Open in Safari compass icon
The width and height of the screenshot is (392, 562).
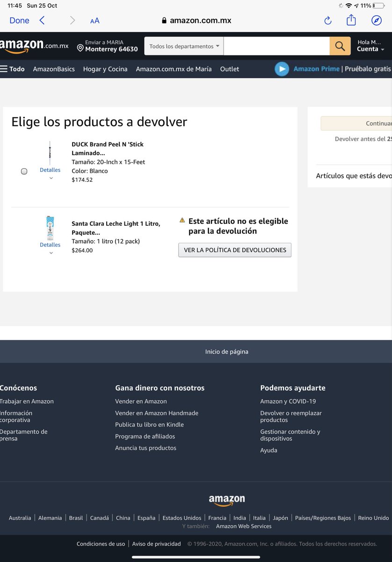pos(377,20)
